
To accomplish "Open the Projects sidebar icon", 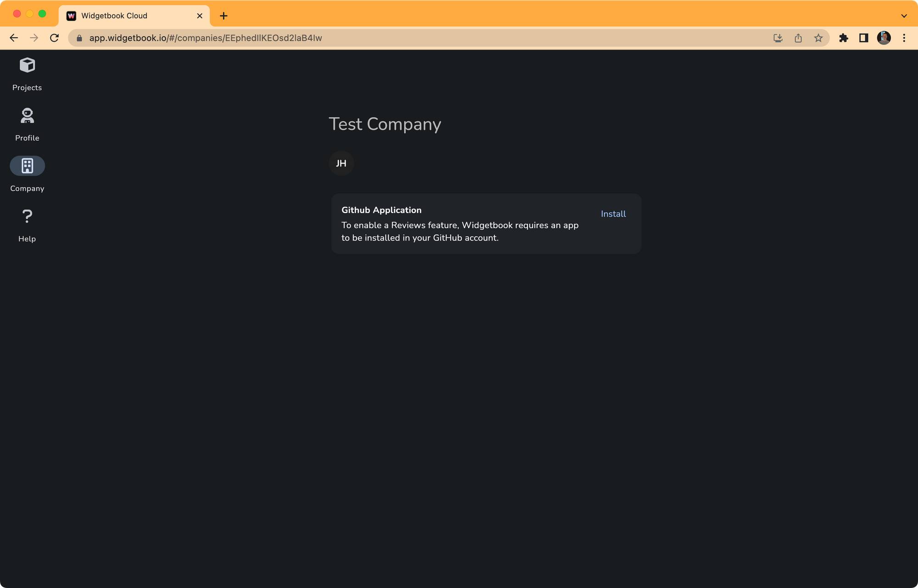I will coord(27,66).
